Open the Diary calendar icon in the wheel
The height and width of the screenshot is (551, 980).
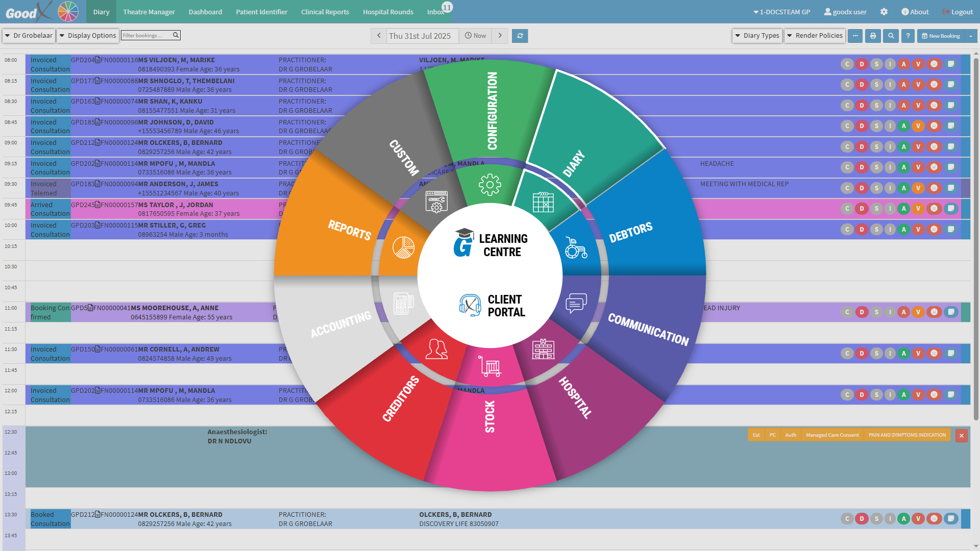543,202
